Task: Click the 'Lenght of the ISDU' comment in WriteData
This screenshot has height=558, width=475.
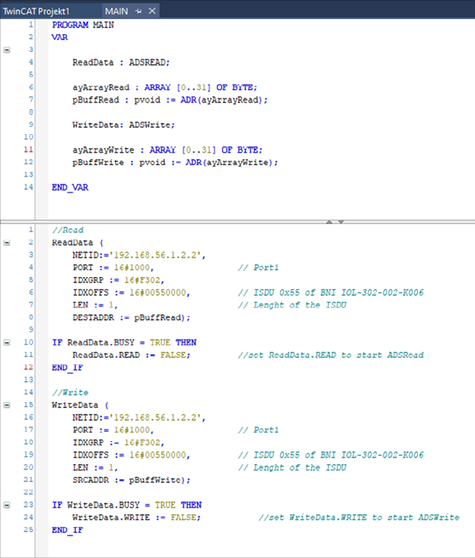Action: pyautogui.click(x=292, y=468)
